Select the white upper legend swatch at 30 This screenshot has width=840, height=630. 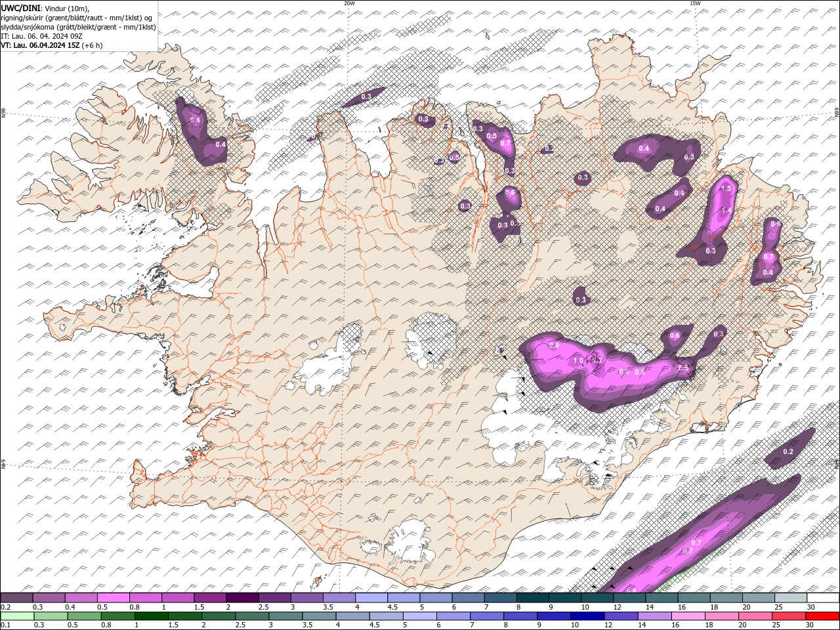click(823, 598)
